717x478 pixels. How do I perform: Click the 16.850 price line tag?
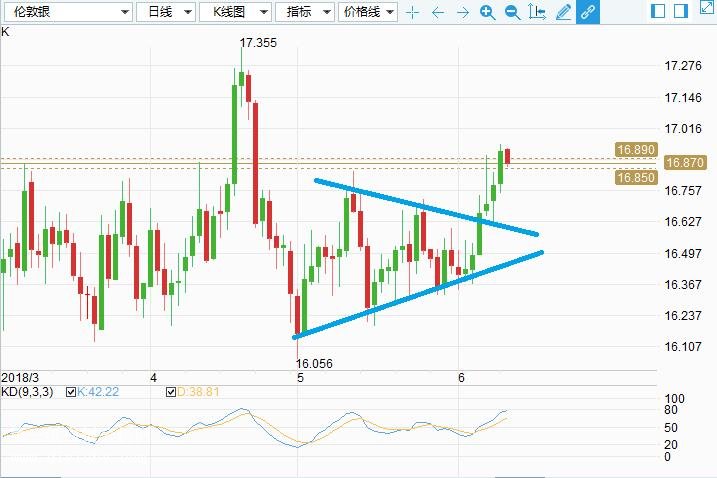636,177
